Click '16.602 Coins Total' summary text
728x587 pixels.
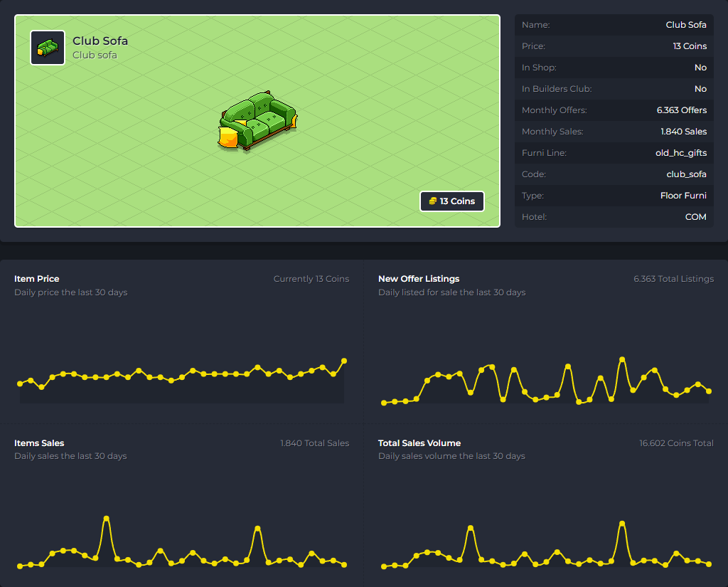(x=677, y=443)
